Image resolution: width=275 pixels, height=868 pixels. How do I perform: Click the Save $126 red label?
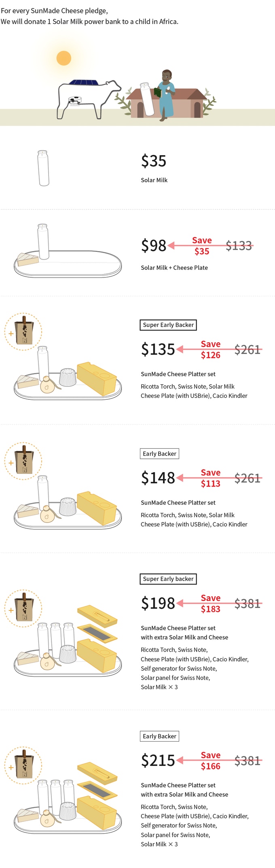[211, 349]
